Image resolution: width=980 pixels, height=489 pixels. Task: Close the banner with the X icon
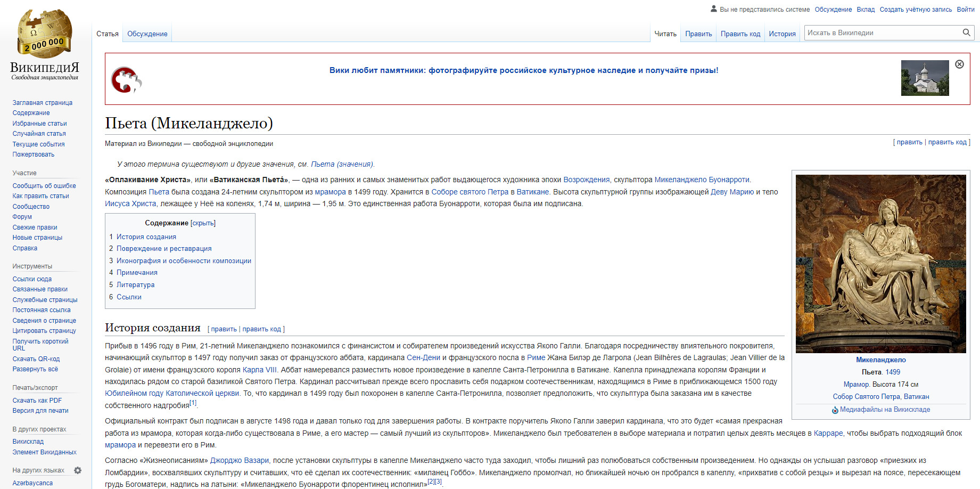(959, 64)
